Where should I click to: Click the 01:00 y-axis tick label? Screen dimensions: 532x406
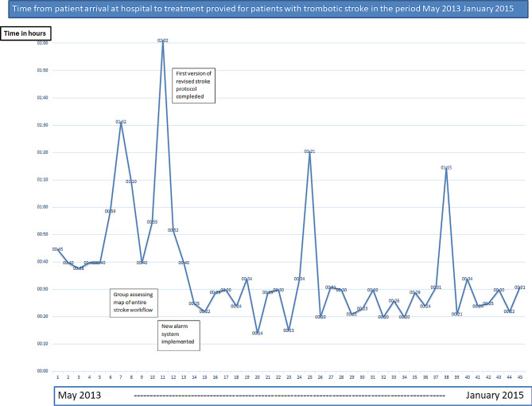(x=42, y=207)
